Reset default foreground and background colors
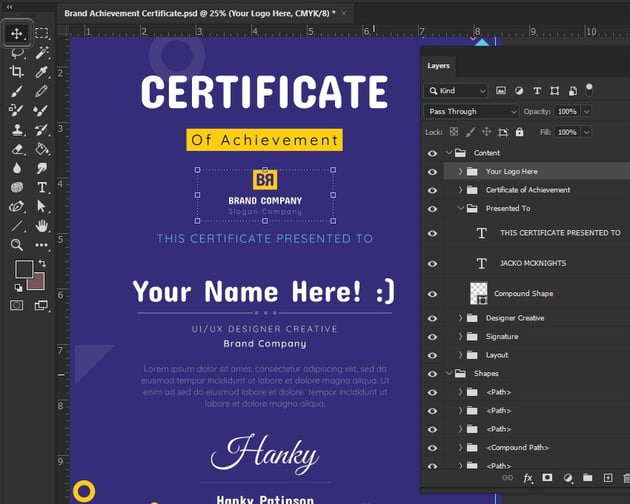The image size is (630, 504). (18, 288)
